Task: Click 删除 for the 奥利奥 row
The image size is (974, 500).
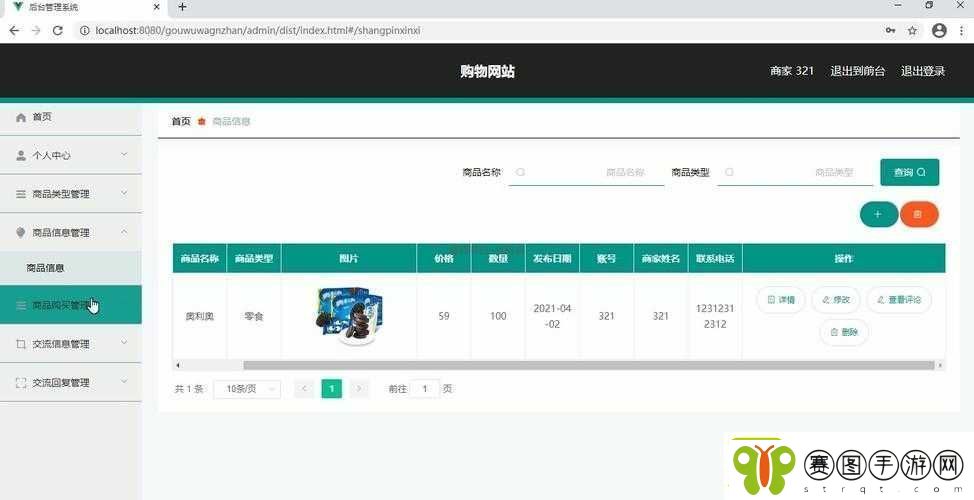Action: click(844, 332)
